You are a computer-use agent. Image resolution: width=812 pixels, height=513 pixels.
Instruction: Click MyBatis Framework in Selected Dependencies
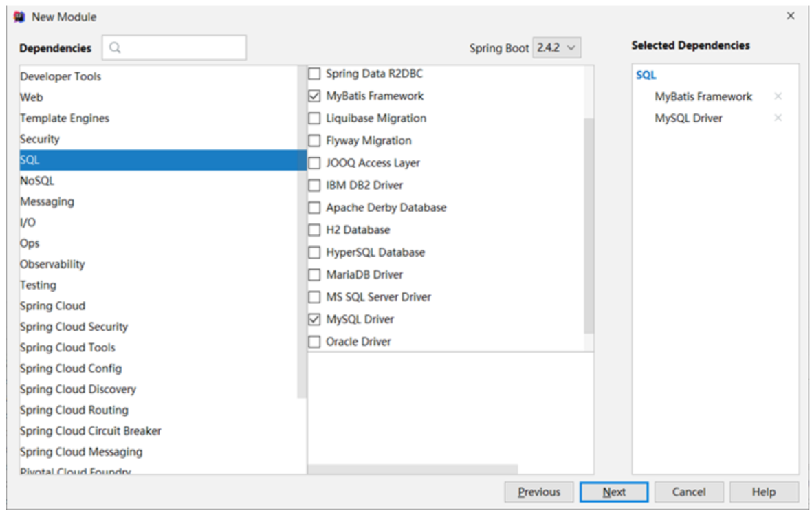(x=703, y=96)
